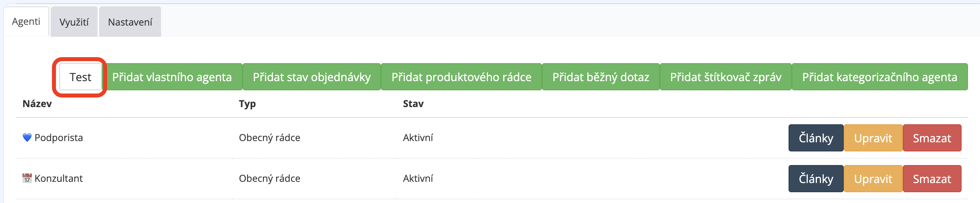980x203 pixels.
Task: Click Přidat kategorizačního agenta
Action: coord(880,77)
